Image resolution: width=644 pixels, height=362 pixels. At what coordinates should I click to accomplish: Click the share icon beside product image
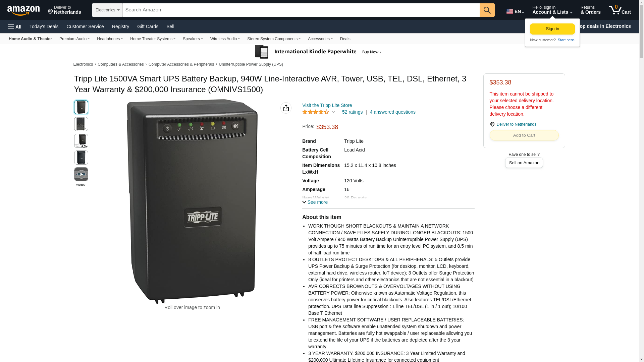[x=286, y=108]
